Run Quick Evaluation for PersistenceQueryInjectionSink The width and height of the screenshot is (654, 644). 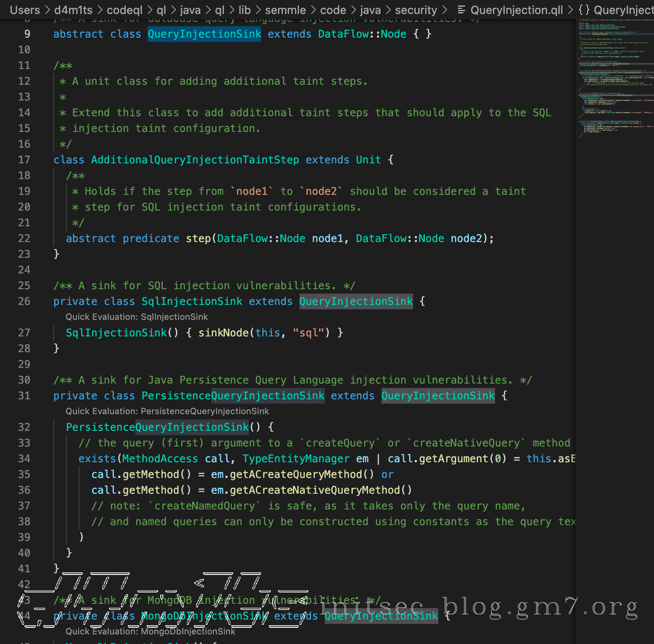click(167, 411)
